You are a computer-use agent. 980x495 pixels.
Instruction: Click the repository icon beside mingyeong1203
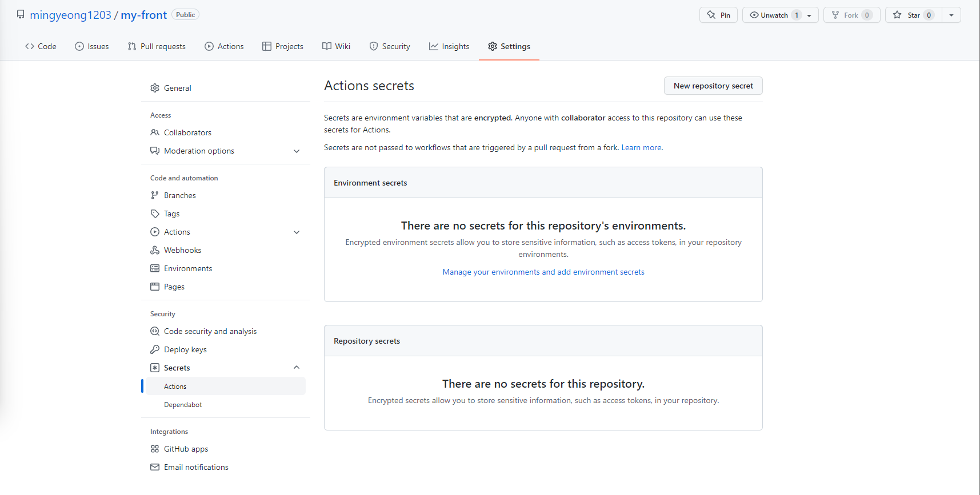pos(21,14)
